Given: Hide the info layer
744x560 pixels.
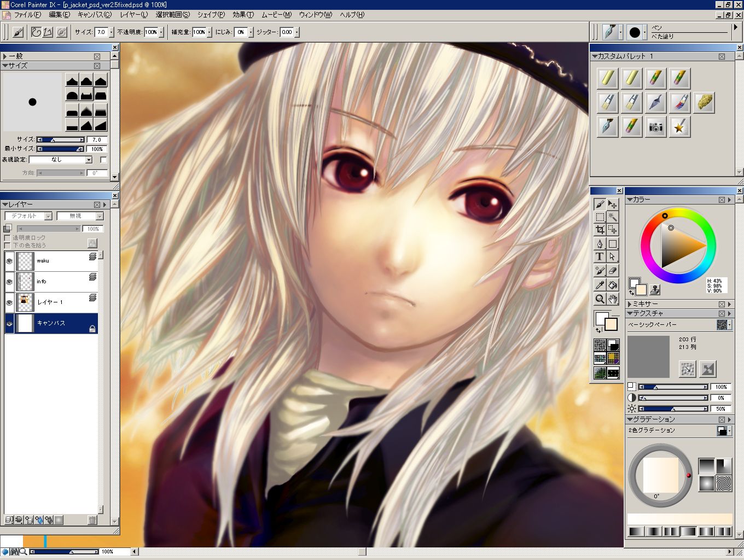Looking at the screenshot, I should 9,282.
